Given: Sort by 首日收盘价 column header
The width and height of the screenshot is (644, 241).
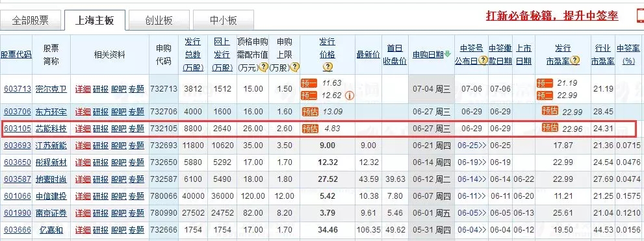Looking at the screenshot, I should pos(394,54).
